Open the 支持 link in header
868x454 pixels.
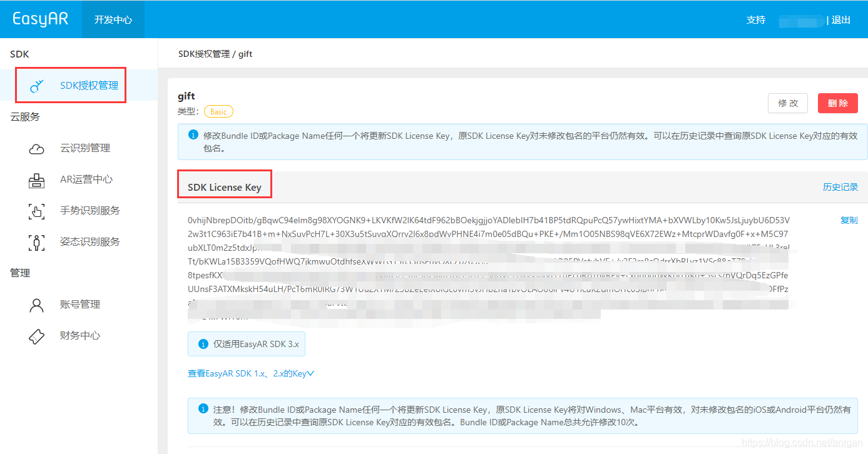click(x=756, y=20)
